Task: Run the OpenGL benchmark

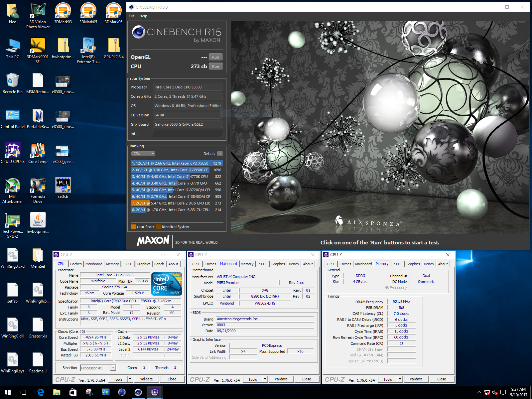Action: click(x=216, y=57)
